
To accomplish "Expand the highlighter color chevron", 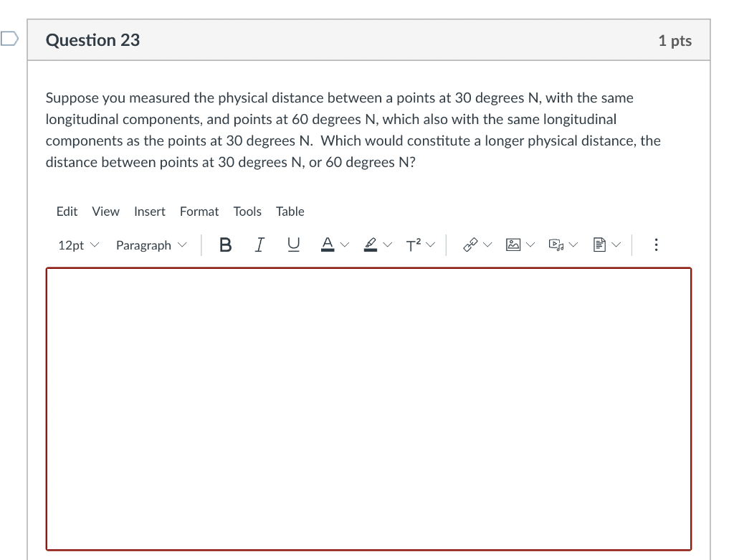I will point(386,245).
